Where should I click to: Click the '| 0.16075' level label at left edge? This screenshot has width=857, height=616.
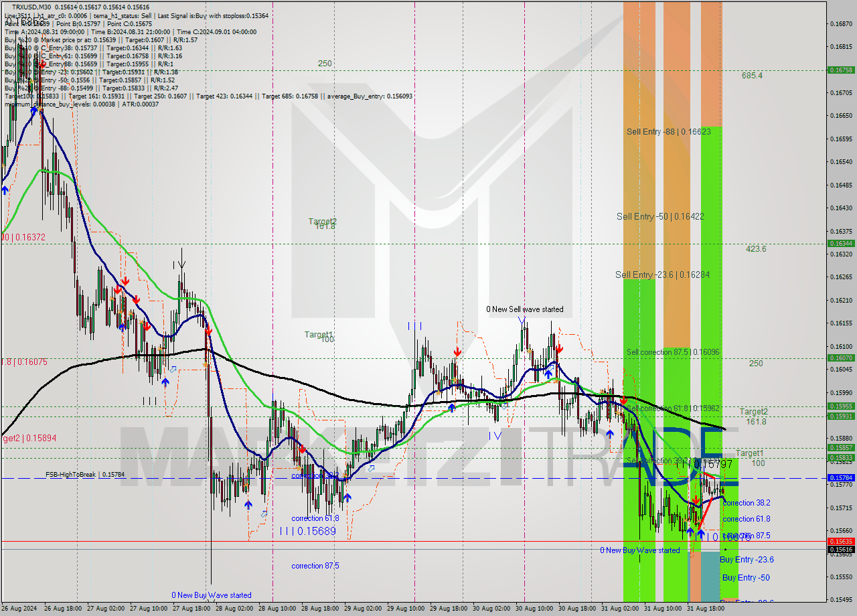pyautogui.click(x=24, y=362)
